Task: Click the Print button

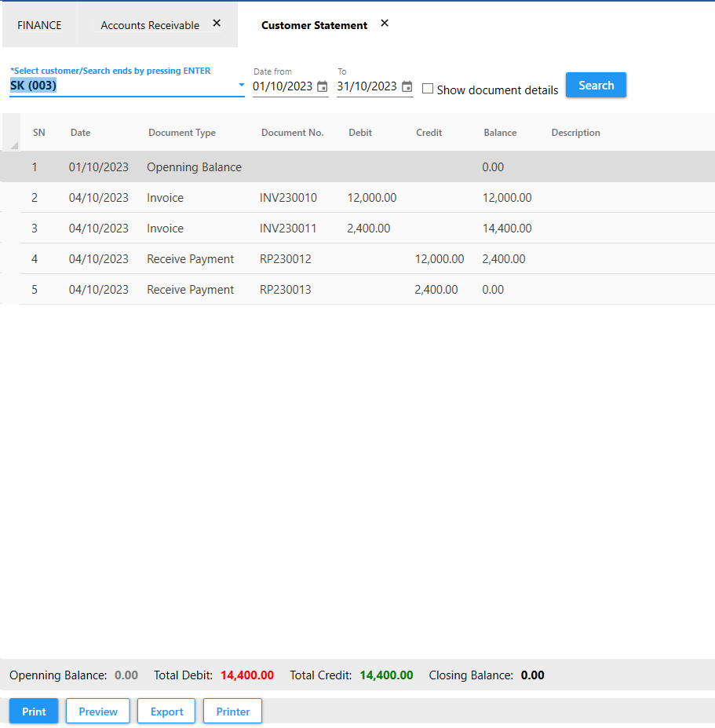Action: tap(34, 712)
